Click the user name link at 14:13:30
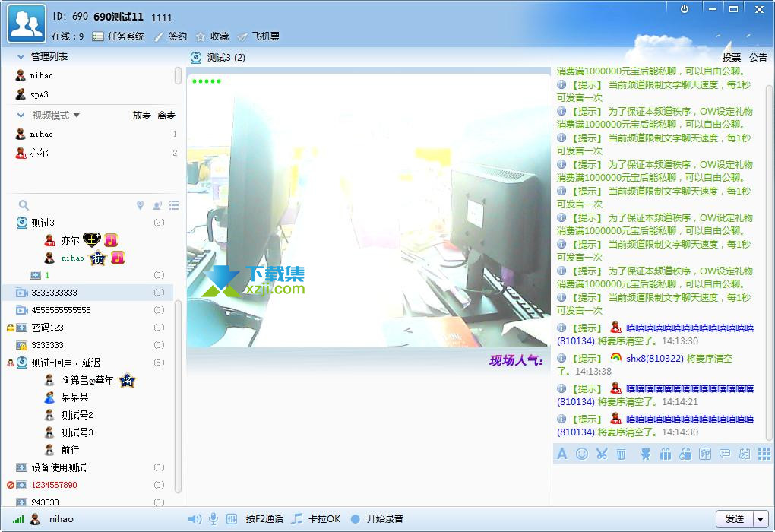775x532 pixels. tap(689, 328)
